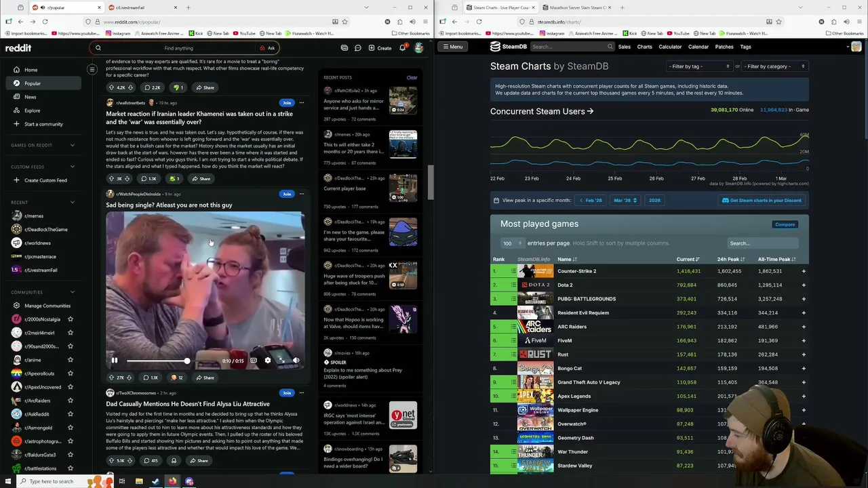868x488 pixels.
Task: Click the Reddit advertise icon in header
Action: coord(344,48)
